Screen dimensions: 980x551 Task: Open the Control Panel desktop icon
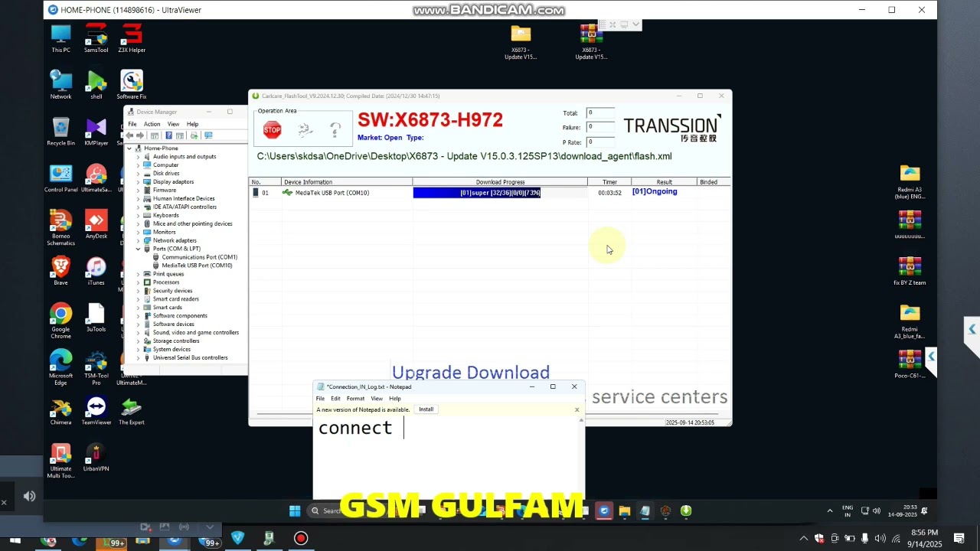click(60, 178)
